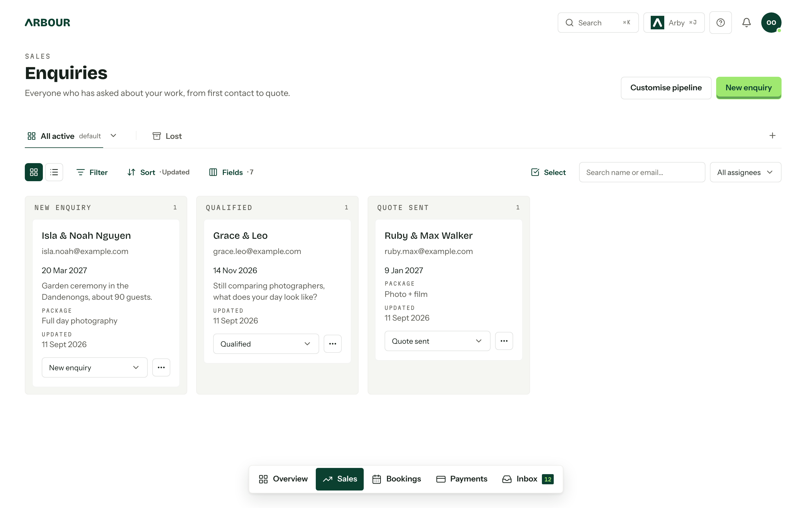The width and height of the screenshot is (812, 508).
Task: Click isla.noah@example.com email
Action: point(85,251)
